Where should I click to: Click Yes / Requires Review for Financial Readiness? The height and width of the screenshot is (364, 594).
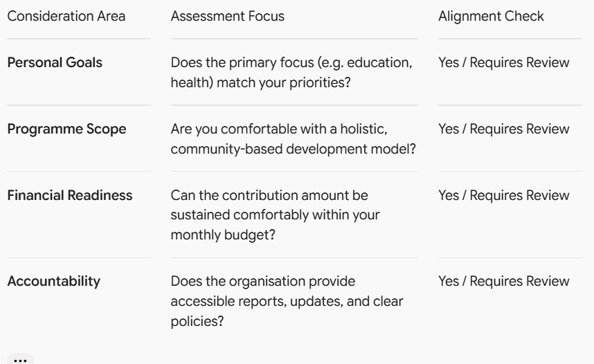point(504,195)
